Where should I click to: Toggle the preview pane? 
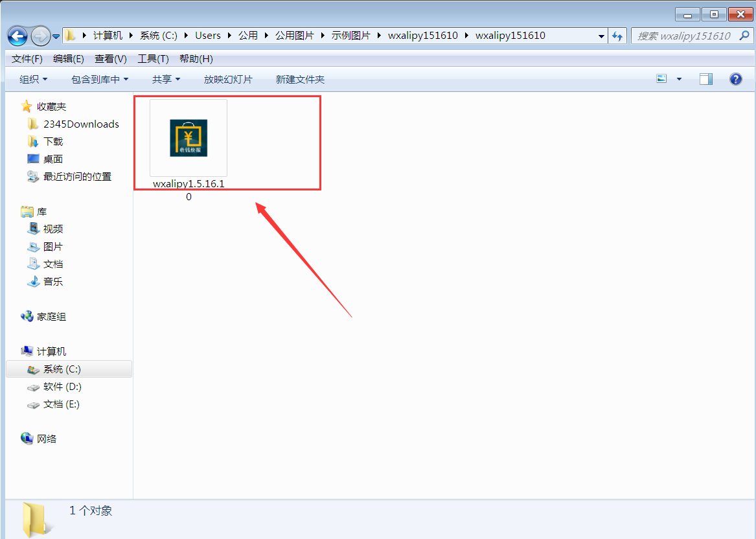click(x=706, y=79)
